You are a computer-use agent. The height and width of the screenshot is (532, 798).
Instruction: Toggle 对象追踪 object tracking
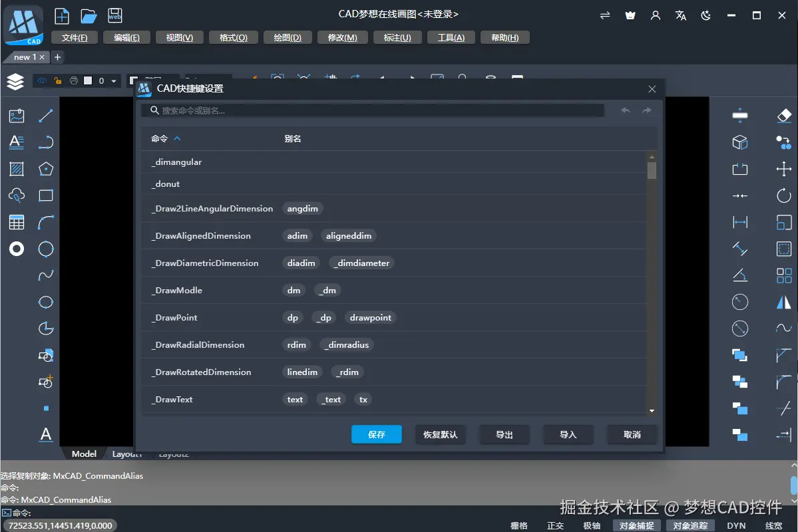pos(690,525)
